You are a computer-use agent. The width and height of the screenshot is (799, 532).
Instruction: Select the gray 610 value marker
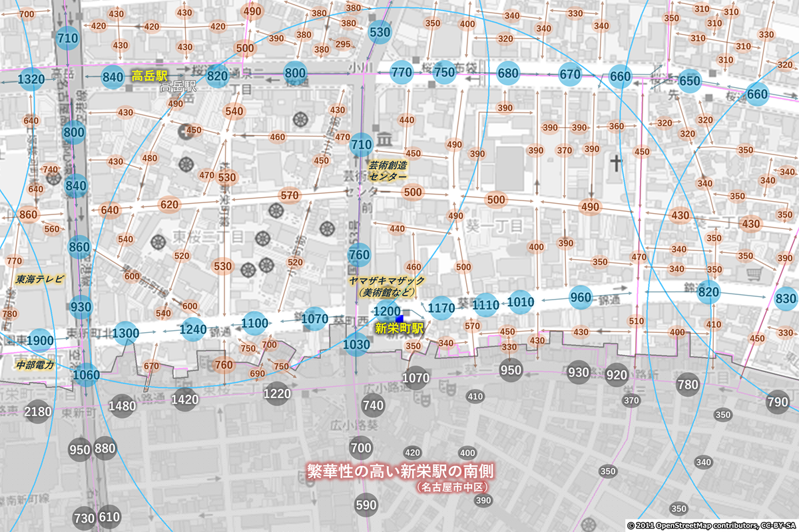[109, 517]
